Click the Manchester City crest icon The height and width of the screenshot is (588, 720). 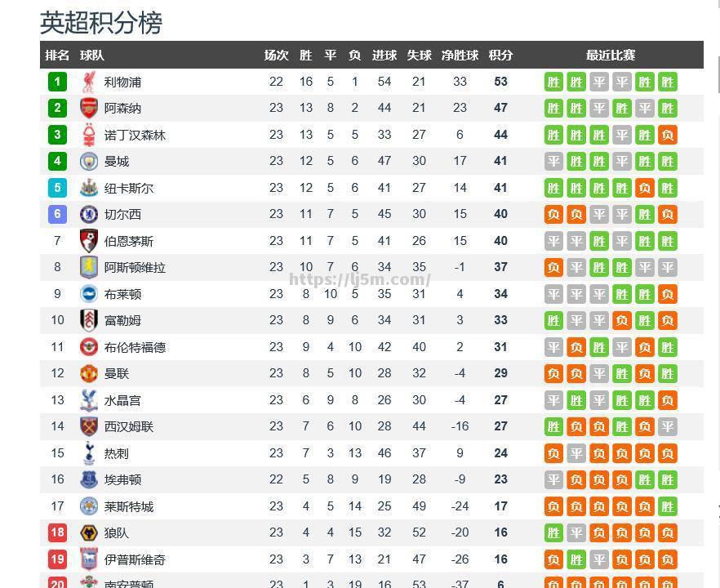89,161
